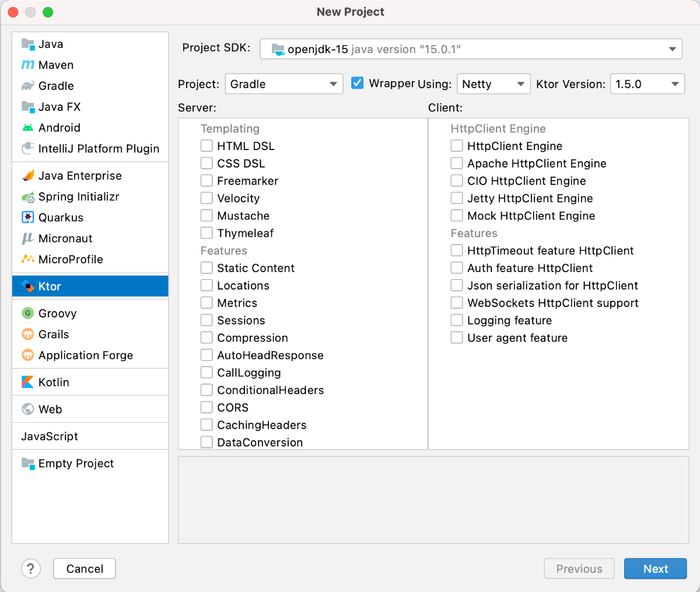This screenshot has width=700, height=592.
Task: Expand the Using Netty engine dropdown
Action: tap(494, 84)
